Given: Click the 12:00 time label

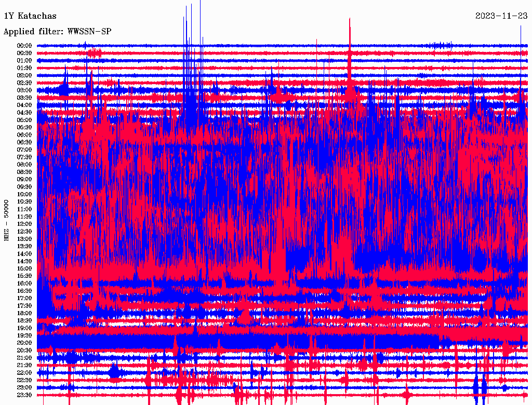Looking at the screenshot, I should 24,224.
